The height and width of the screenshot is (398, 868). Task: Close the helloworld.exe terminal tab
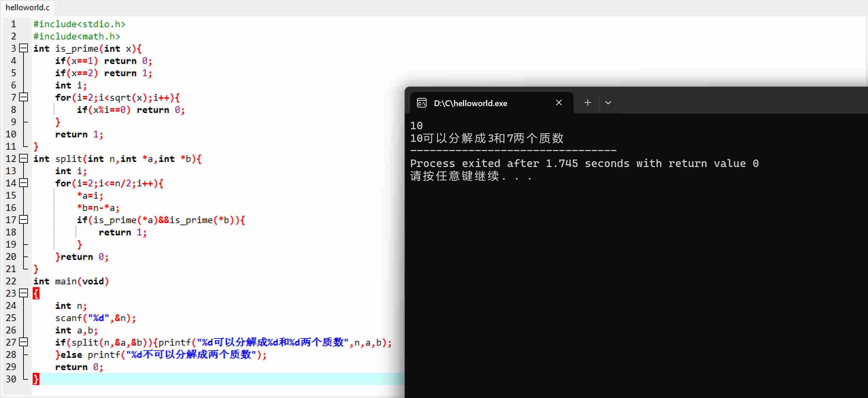[x=558, y=102]
